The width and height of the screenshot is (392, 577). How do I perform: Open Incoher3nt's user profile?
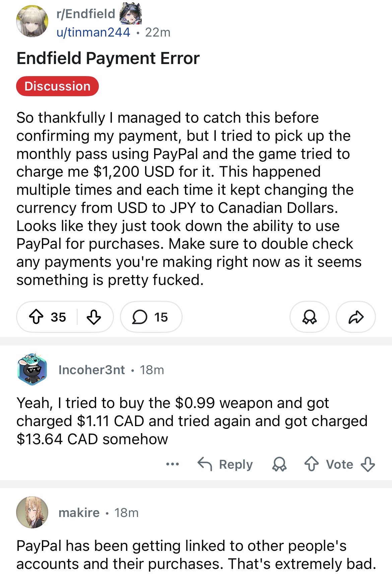pyautogui.click(x=91, y=370)
